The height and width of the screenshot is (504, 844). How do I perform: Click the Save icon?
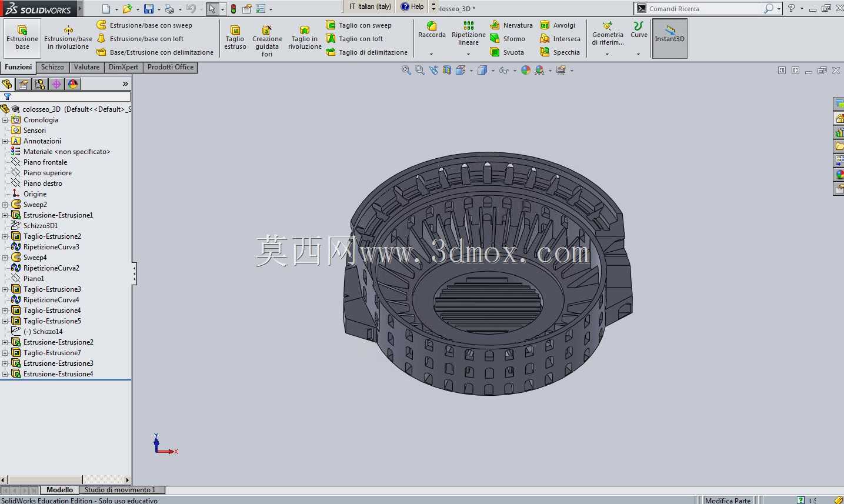tap(149, 9)
